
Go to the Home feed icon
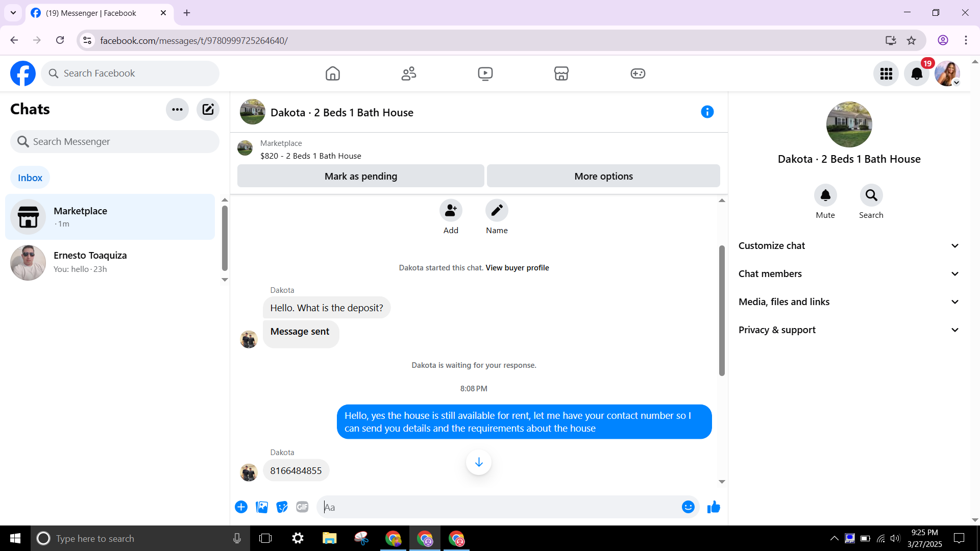pos(333,73)
